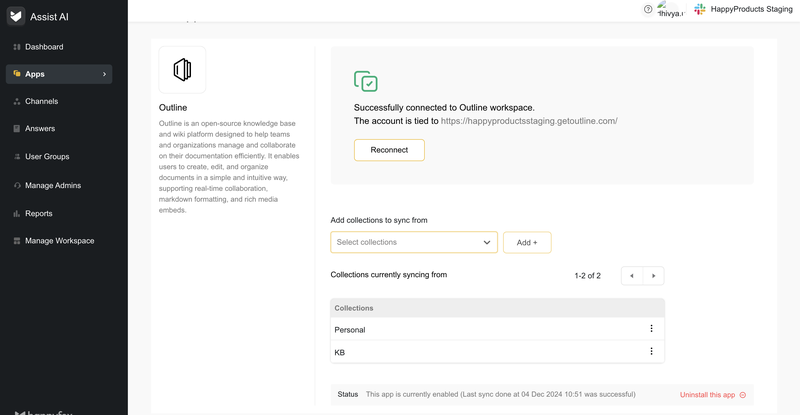
Task: Select the Personal collection row
Action: coord(497,329)
